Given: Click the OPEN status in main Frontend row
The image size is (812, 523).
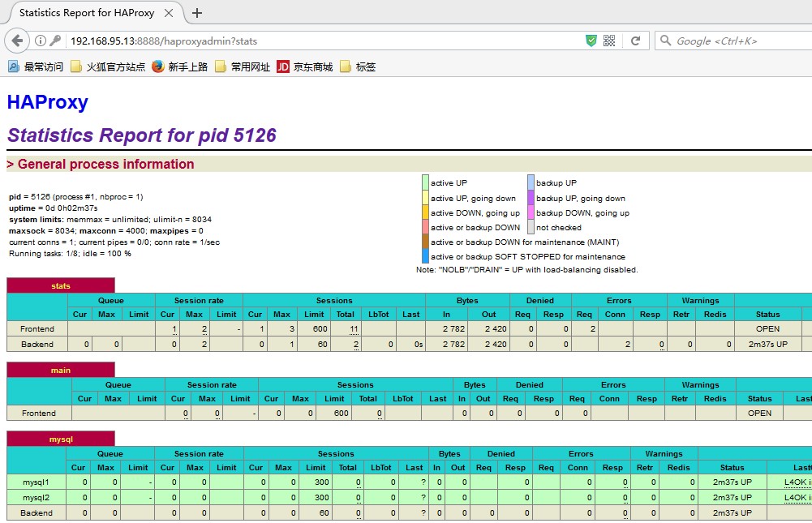Looking at the screenshot, I should [x=760, y=414].
